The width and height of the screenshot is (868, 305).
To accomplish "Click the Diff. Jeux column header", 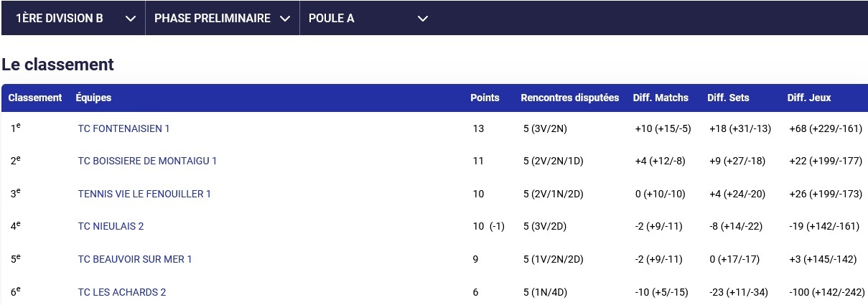I will click(809, 98).
